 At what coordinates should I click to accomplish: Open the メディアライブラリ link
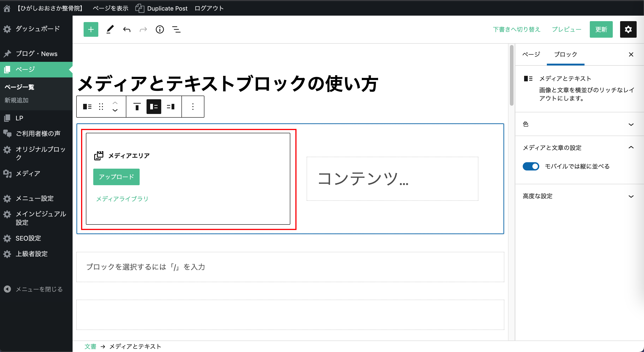pos(122,199)
